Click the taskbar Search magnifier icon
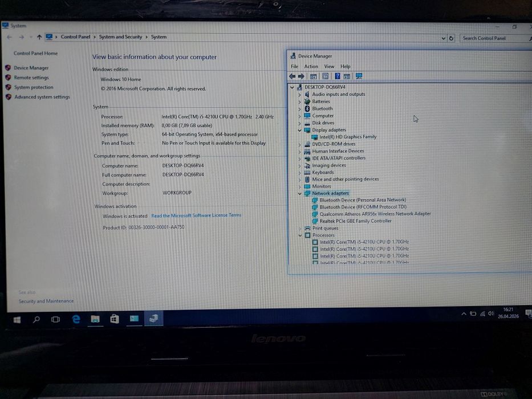 click(36, 319)
